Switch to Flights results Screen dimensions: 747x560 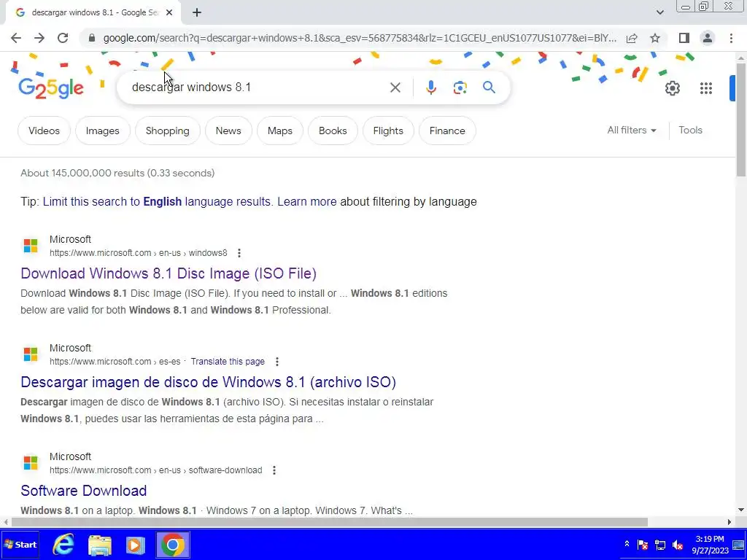click(388, 131)
